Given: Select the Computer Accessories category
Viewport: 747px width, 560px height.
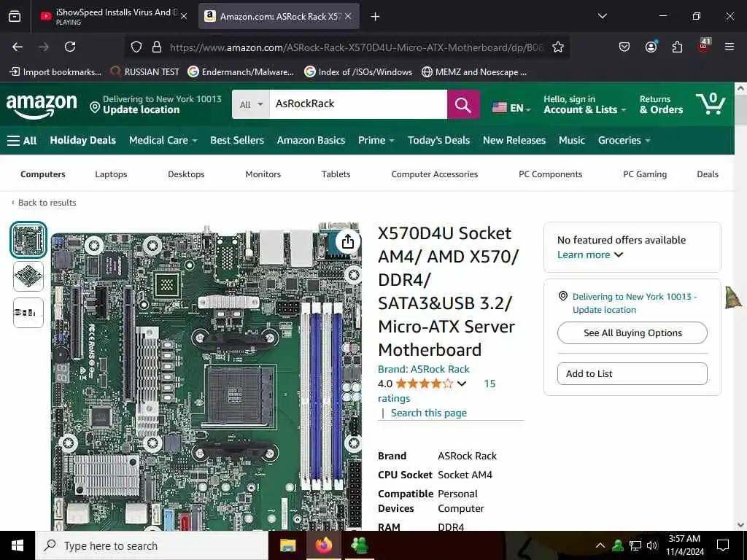Looking at the screenshot, I should click(x=435, y=174).
